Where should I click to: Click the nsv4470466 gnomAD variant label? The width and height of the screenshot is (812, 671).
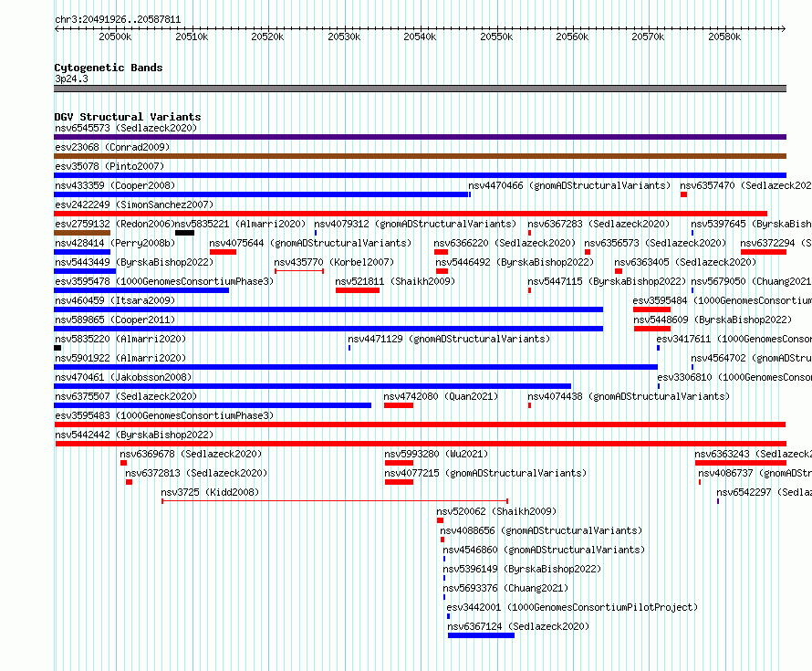[569, 185]
